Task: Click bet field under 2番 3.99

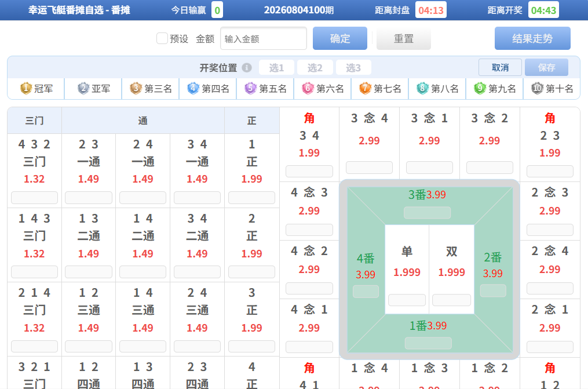Action: 493,290
